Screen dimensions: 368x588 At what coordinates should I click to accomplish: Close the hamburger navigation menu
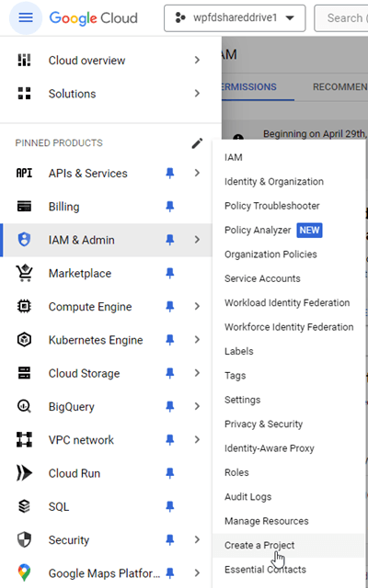[26, 17]
